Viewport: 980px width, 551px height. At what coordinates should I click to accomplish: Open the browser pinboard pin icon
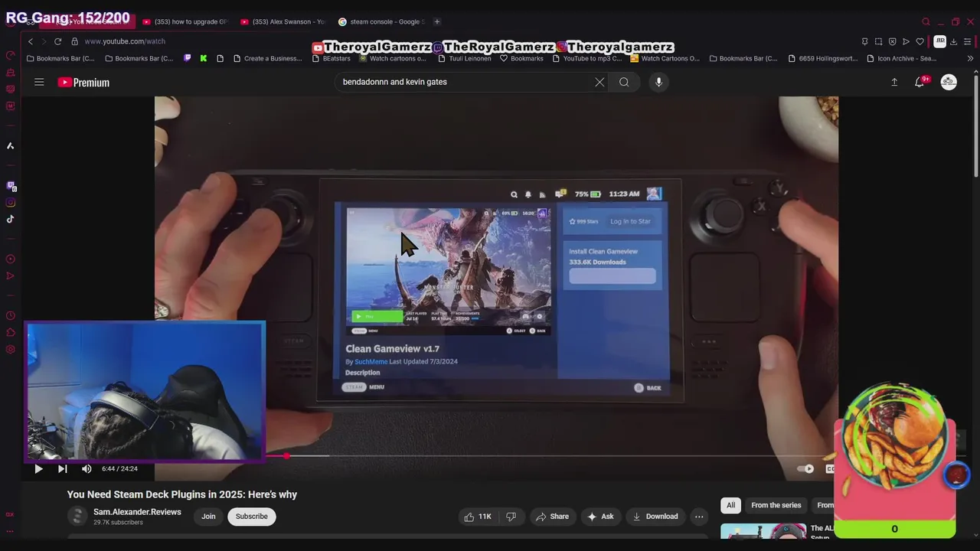coord(864,41)
